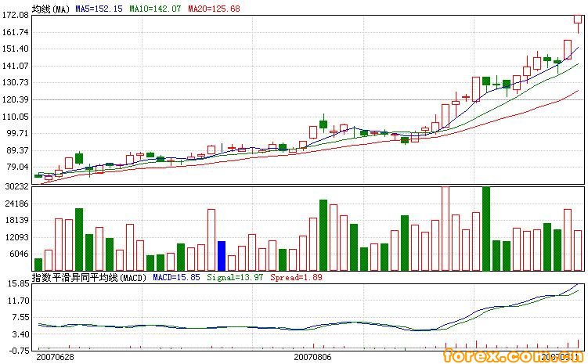Select the MA10=142.07 indicator label

tap(155, 8)
